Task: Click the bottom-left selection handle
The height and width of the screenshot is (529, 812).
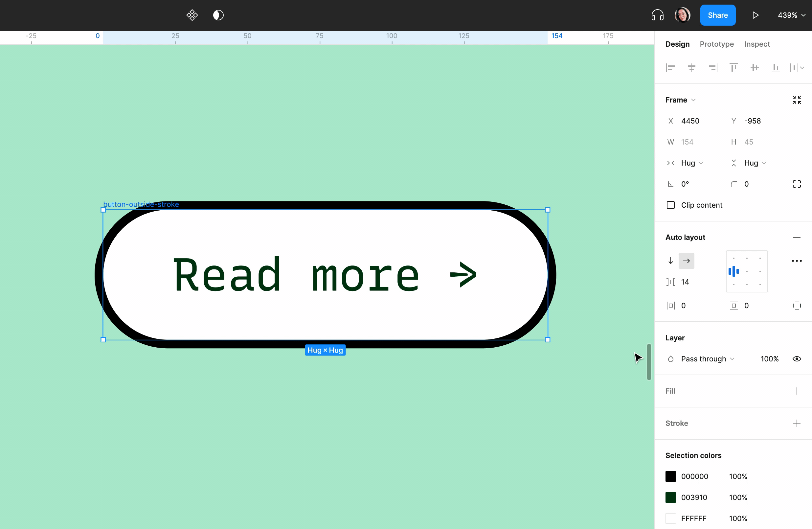Action: pyautogui.click(x=103, y=340)
